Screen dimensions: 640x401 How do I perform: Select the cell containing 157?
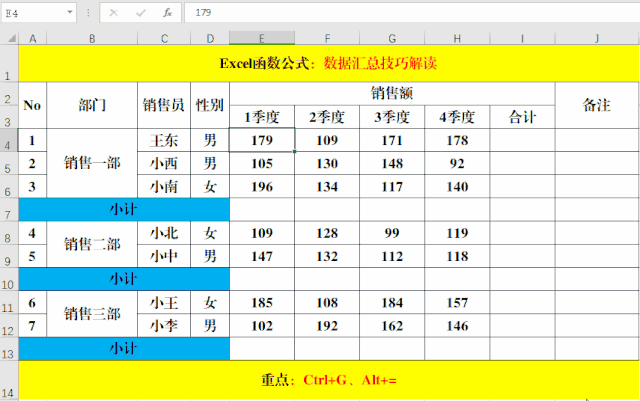tap(457, 303)
